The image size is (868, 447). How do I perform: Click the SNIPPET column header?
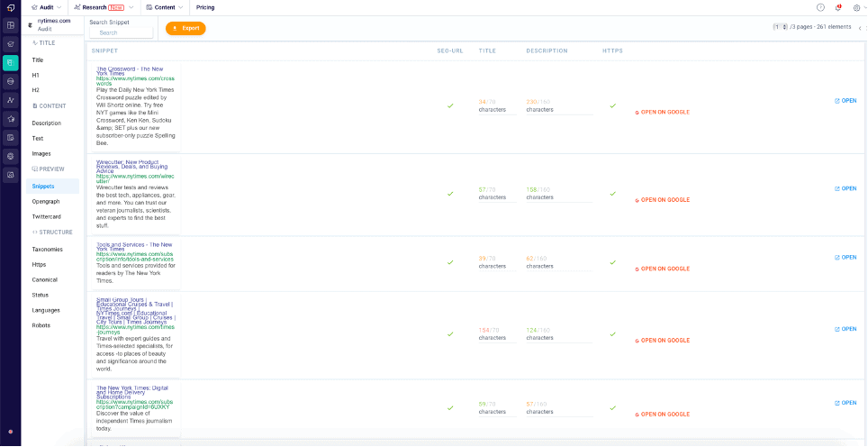104,51
